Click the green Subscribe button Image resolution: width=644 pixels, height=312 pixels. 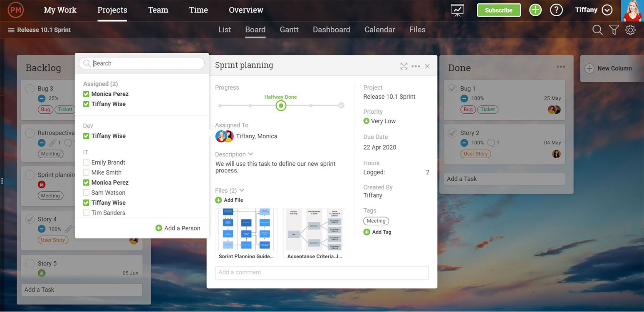tap(499, 10)
